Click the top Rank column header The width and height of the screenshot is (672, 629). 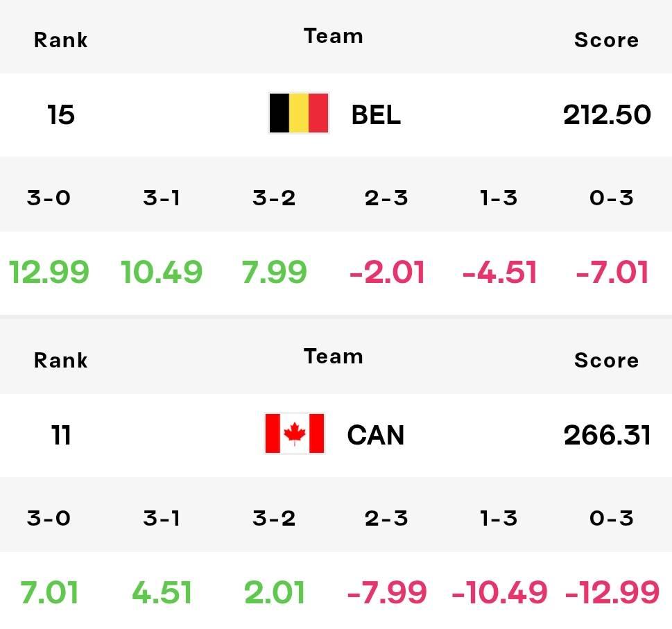[x=60, y=40]
